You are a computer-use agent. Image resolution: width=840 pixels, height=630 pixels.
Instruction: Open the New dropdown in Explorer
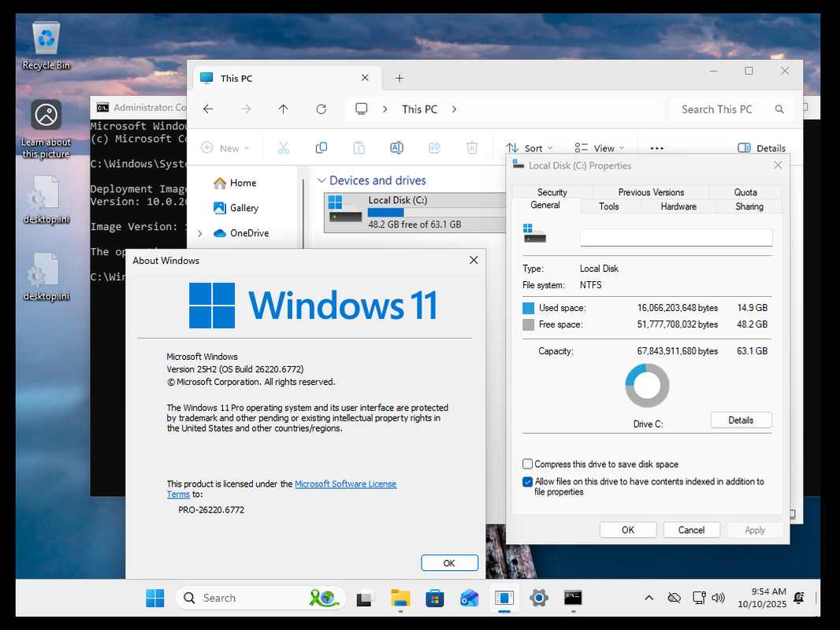coord(225,148)
